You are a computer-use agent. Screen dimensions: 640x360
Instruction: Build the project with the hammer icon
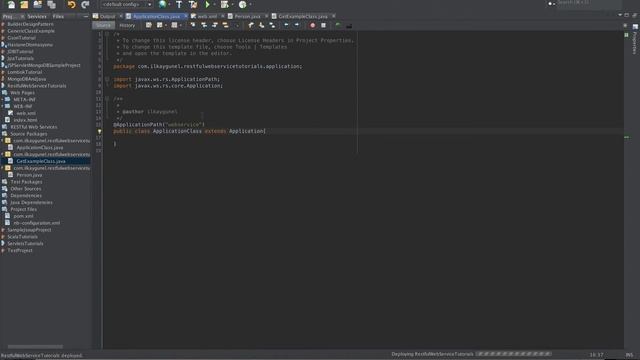(179, 4)
